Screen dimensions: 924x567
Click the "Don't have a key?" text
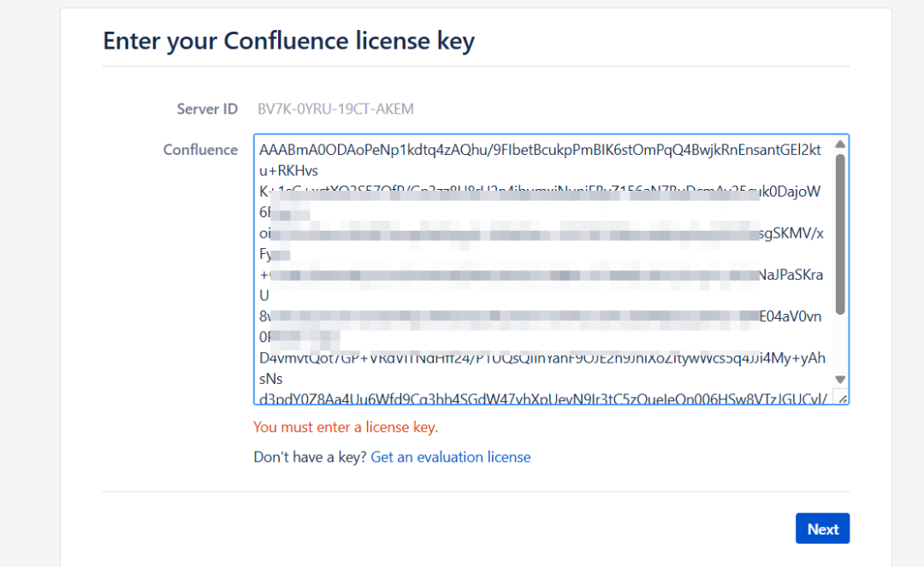pyautogui.click(x=310, y=457)
